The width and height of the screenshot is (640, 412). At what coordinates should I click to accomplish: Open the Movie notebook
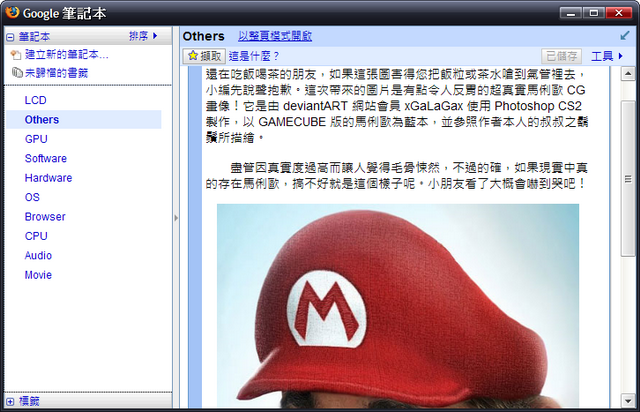coord(38,275)
